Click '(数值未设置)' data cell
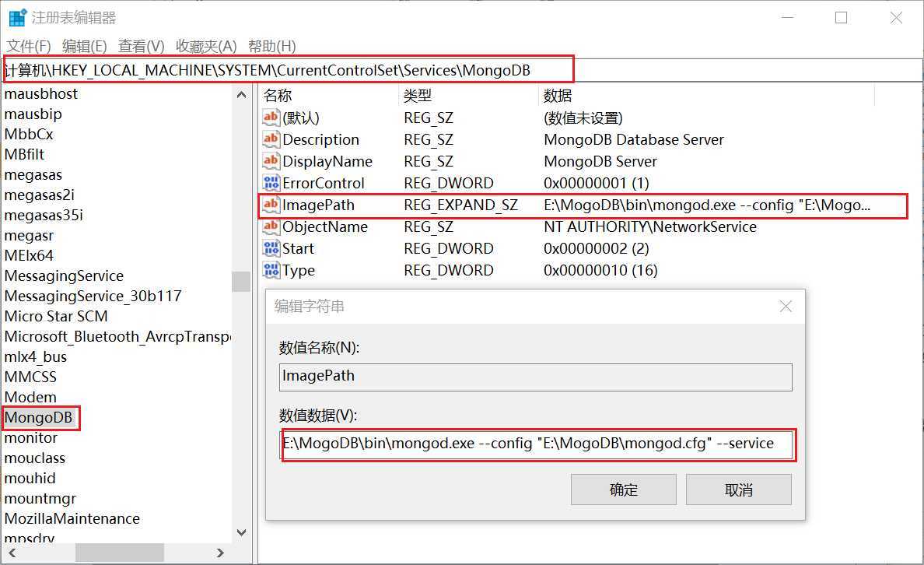The image size is (924, 565). (x=583, y=118)
